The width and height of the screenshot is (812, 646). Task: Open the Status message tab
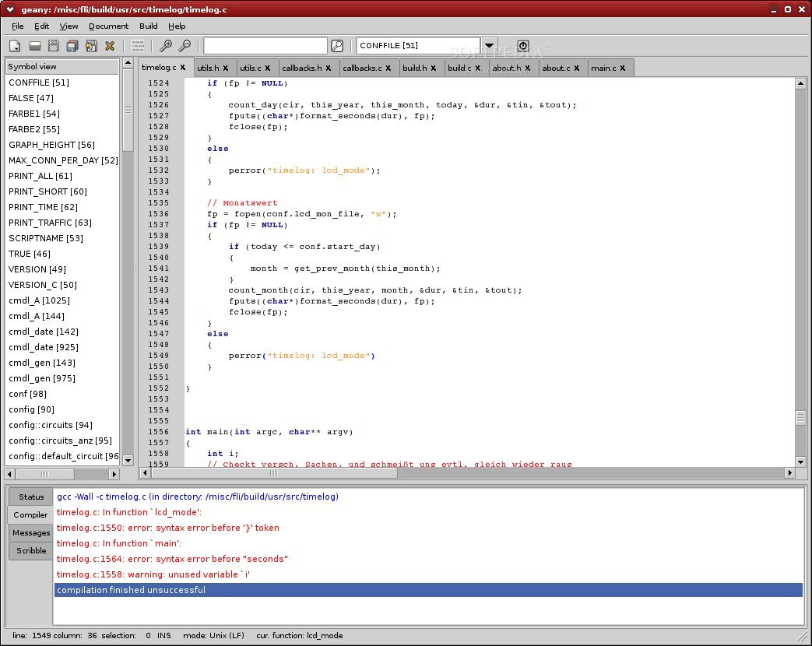(x=31, y=497)
